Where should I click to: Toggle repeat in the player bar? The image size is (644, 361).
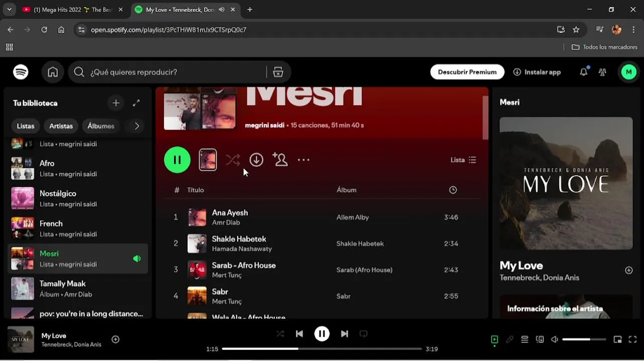(x=364, y=334)
